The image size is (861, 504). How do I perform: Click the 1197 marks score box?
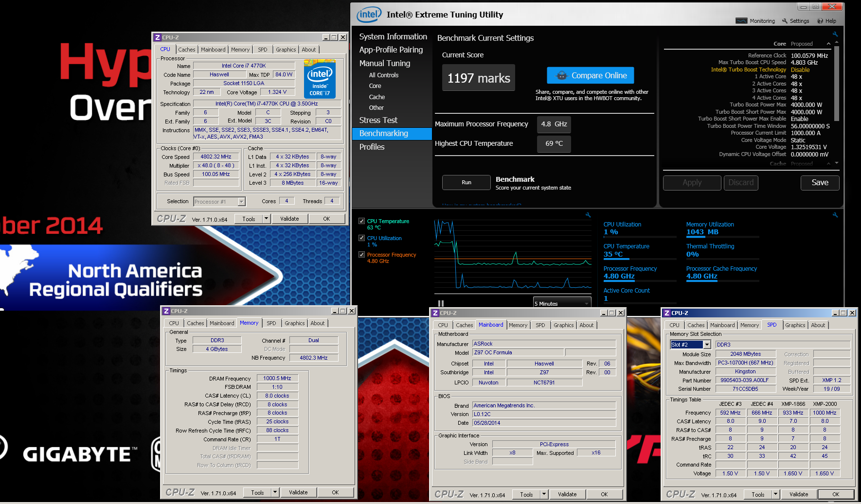coord(479,78)
